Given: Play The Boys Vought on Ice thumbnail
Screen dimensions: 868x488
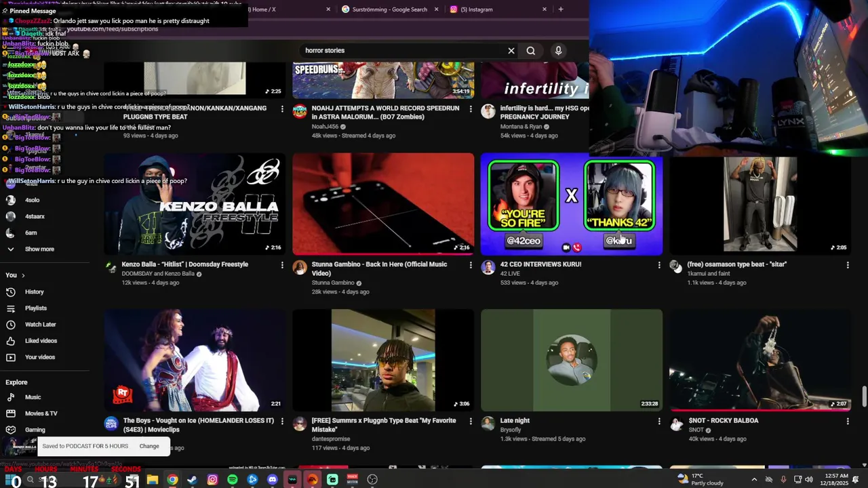Looking at the screenshot, I should (x=195, y=361).
